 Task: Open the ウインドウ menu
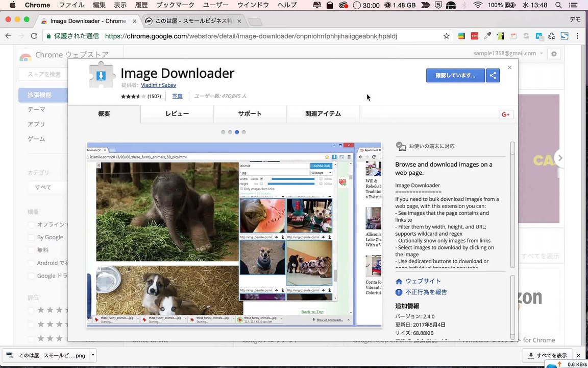click(253, 5)
